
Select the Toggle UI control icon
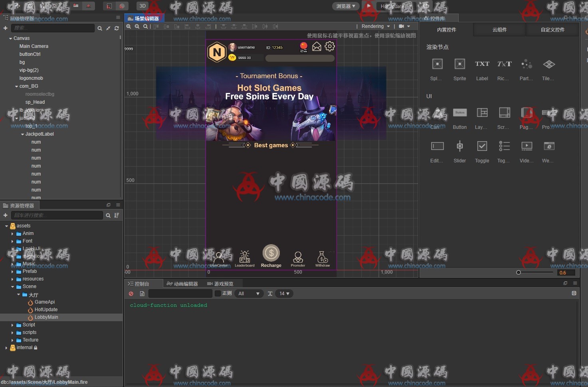482,146
